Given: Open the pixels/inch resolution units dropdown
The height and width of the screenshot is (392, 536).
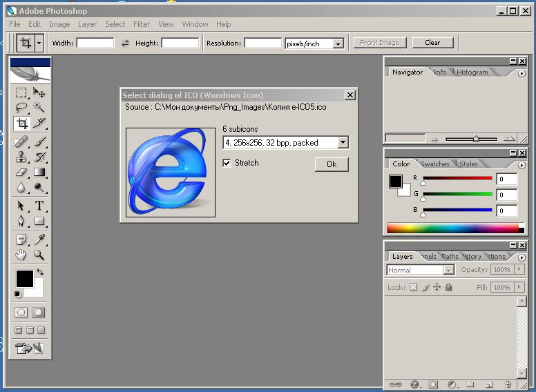Looking at the screenshot, I should [x=338, y=43].
